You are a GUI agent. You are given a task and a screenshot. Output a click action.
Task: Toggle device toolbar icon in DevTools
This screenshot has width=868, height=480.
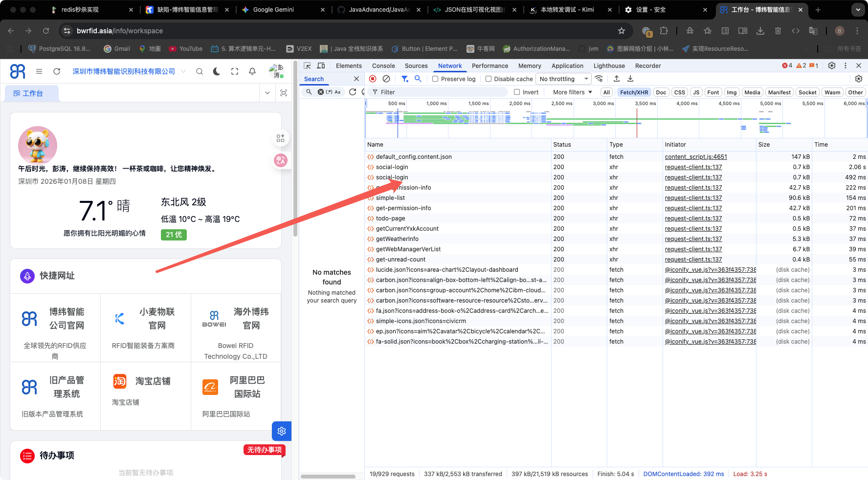(321, 65)
